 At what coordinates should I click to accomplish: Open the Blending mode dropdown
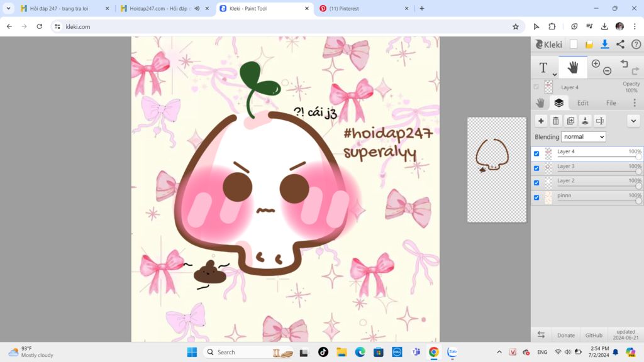[583, 136]
